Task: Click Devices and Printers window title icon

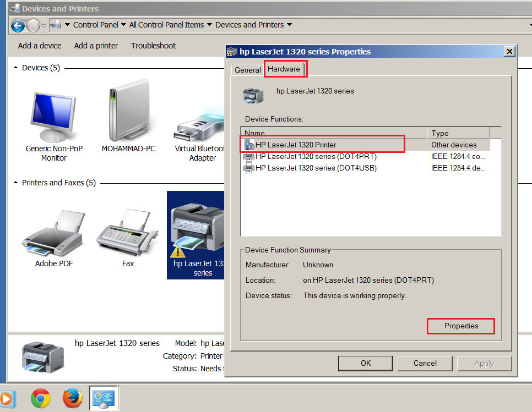Action: 14,8
